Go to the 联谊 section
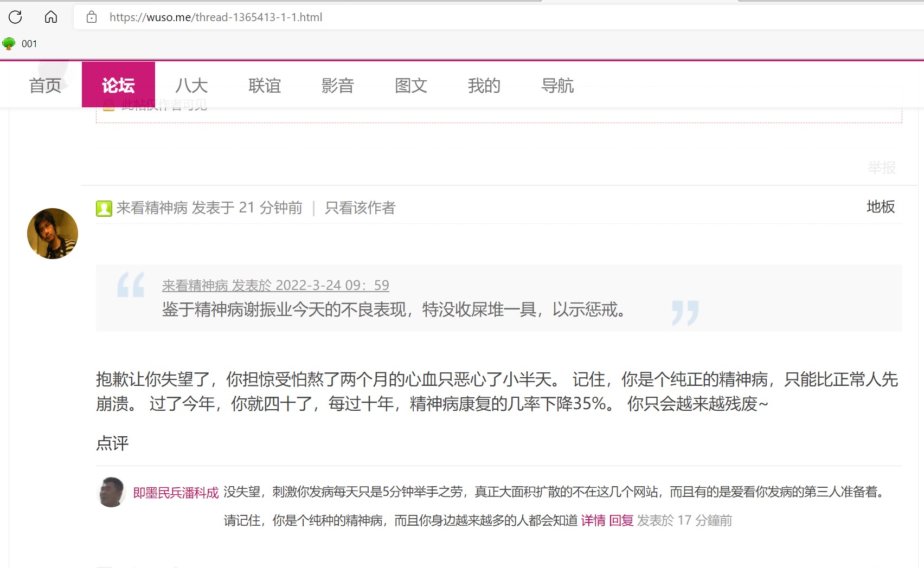Viewport: 924px width, 568px height. point(265,85)
